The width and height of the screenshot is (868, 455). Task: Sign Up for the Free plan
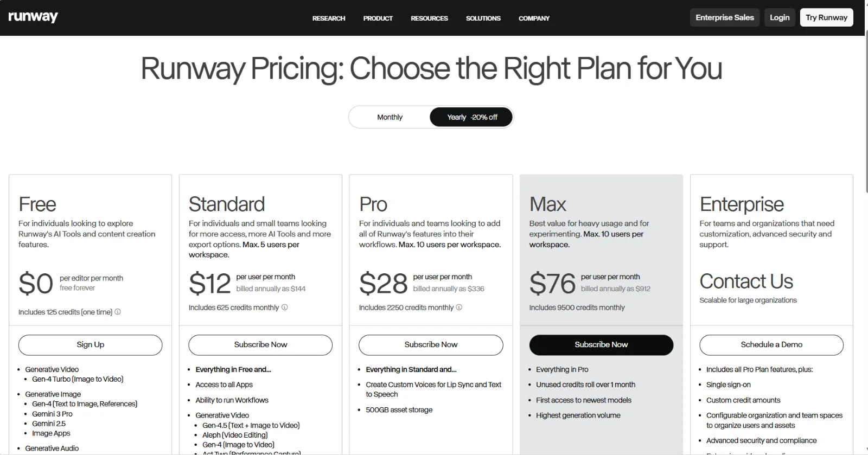[90, 345]
